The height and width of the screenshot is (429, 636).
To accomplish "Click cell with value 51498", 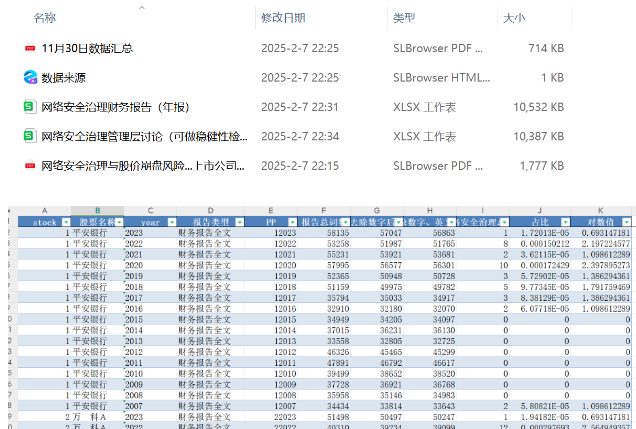I will (324, 417).
